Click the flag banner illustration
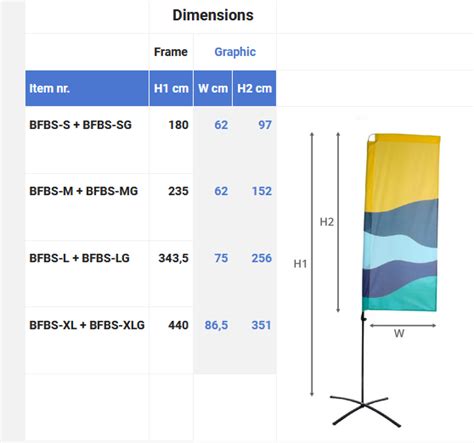The height and width of the screenshot is (443, 474). tap(401, 223)
